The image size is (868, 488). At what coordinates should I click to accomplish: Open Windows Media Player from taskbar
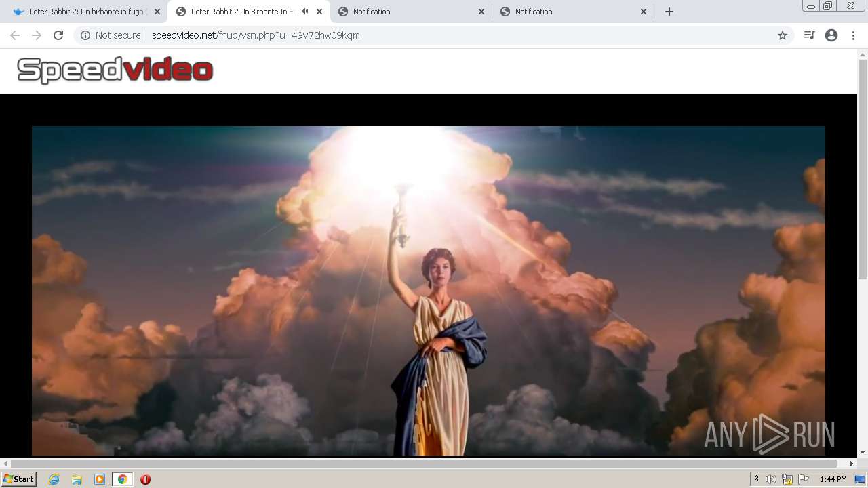(x=100, y=479)
